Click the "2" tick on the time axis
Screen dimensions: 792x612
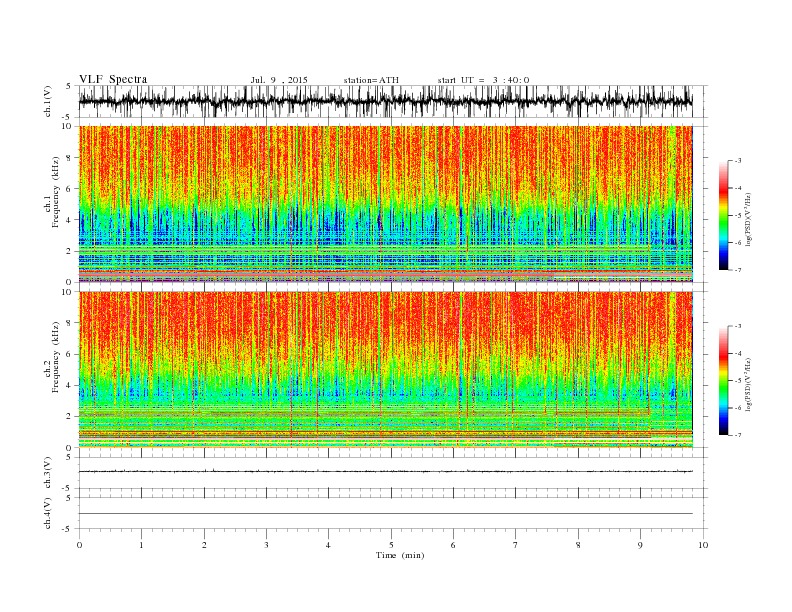coord(204,545)
